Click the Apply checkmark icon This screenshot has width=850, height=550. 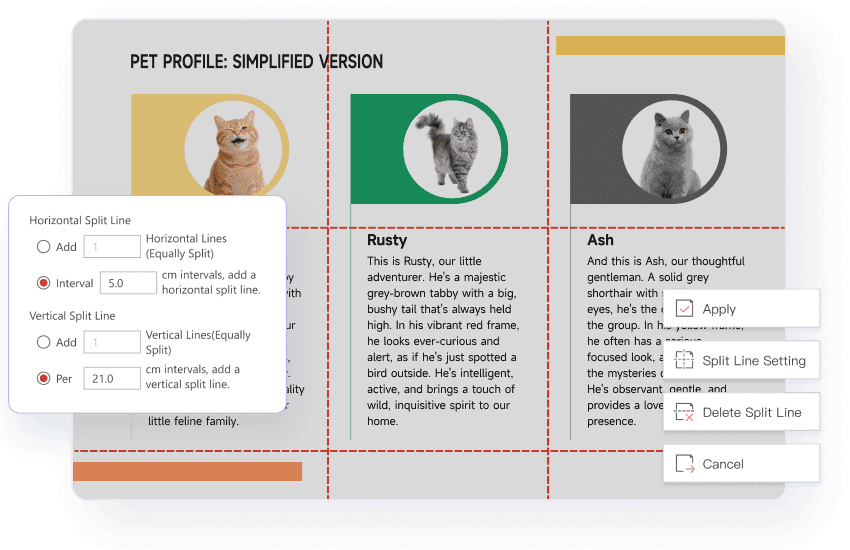coord(685,309)
